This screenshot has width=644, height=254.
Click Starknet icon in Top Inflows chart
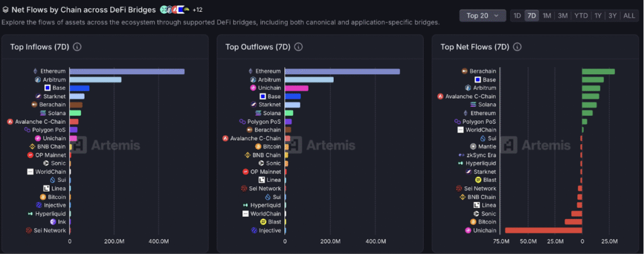(x=38, y=96)
